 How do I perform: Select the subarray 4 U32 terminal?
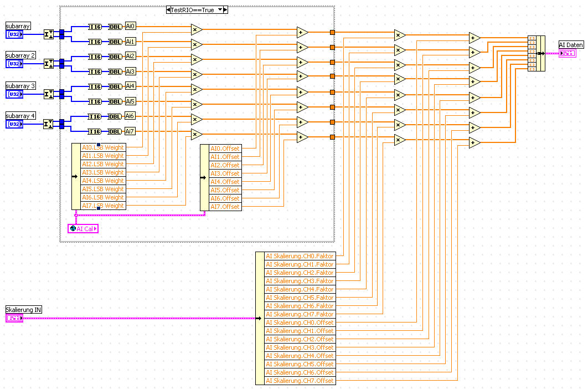click(14, 124)
